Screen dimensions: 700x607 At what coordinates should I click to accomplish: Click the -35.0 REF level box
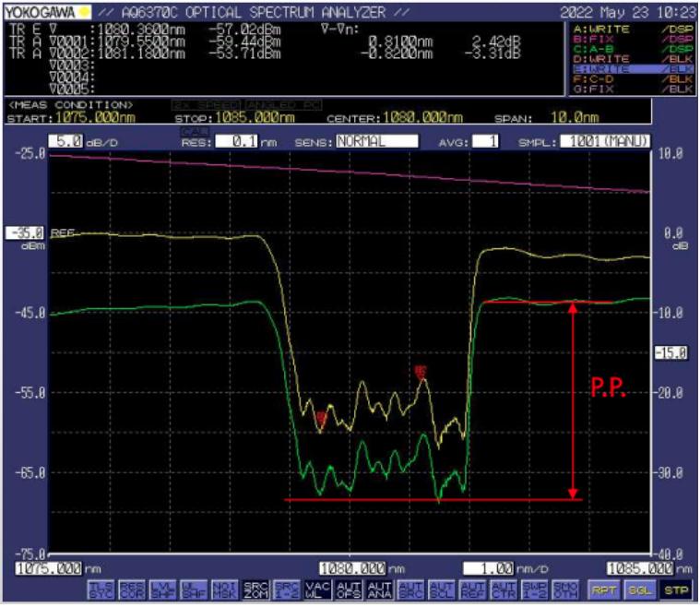click(25, 233)
